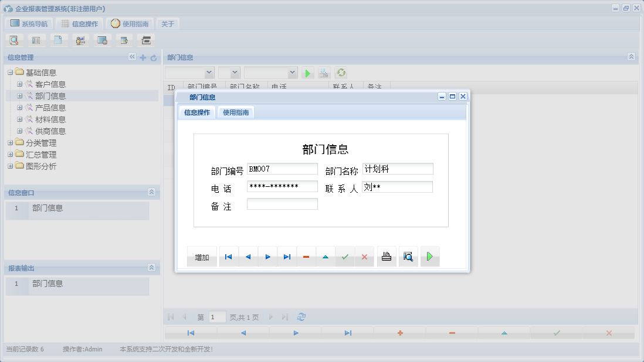Click the print preview toolbar icon
644x362 pixels.
[x=14, y=40]
